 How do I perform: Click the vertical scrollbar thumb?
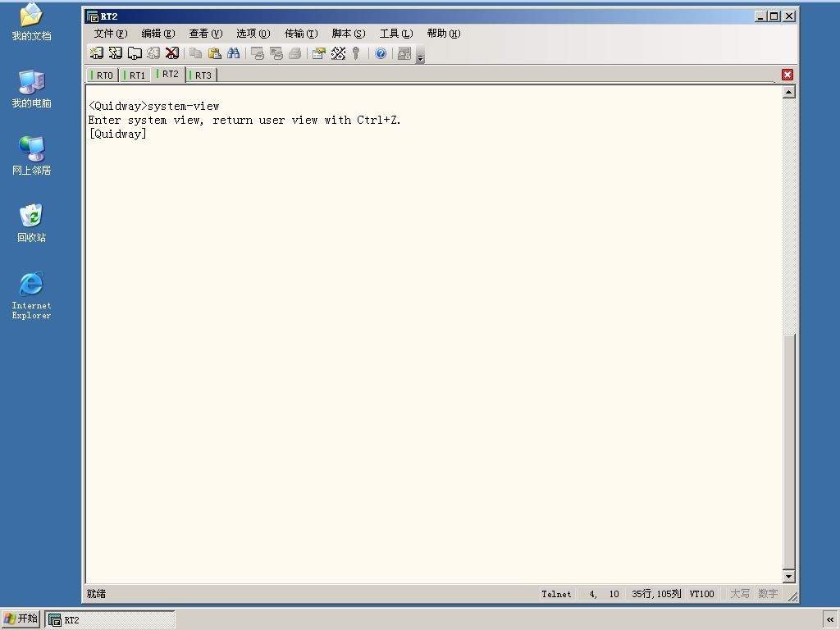click(788, 451)
